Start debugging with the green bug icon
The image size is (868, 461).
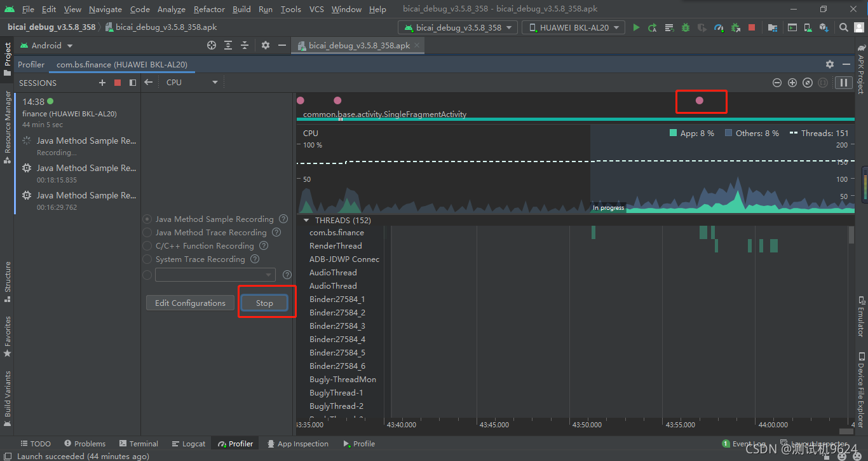pyautogui.click(x=686, y=27)
